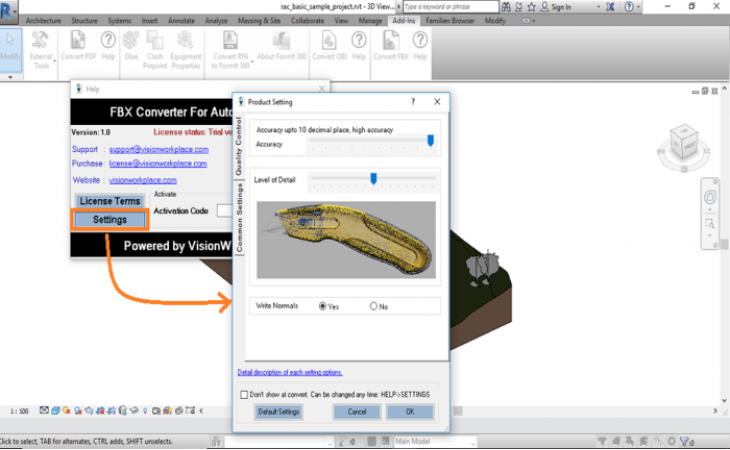
Task: Open Help next to Convert OBJ
Action: tap(358, 46)
